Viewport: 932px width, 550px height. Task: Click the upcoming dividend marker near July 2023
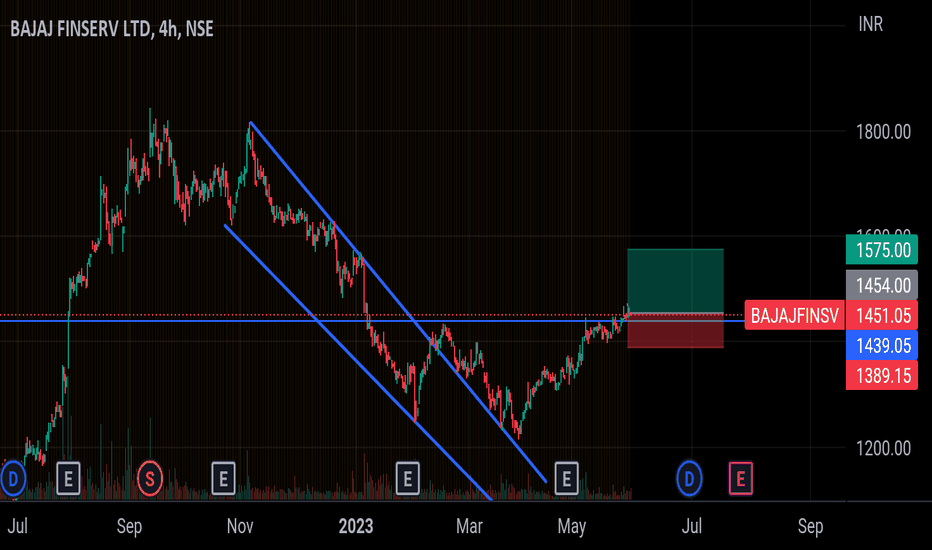(x=689, y=479)
